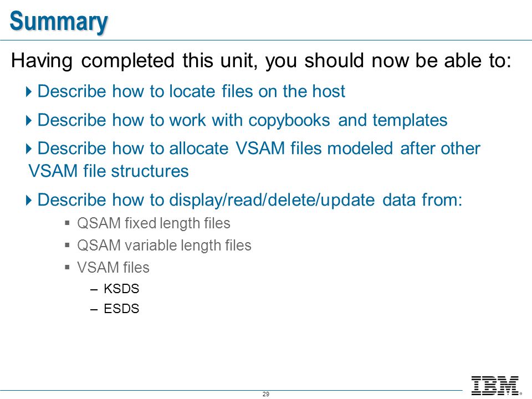532x399 pixels.
Task: Click the arrow bullet before display/read/delete/update
Action: [x=29, y=200]
